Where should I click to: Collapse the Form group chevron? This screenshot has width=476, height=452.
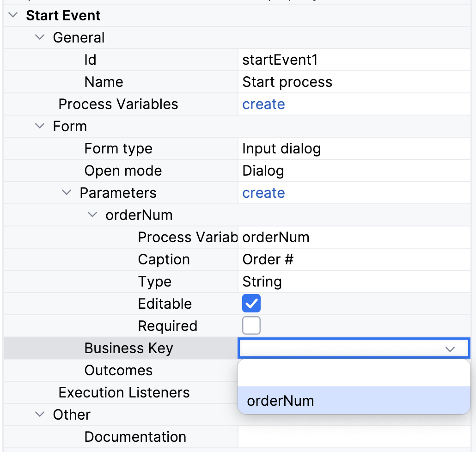[x=41, y=127]
